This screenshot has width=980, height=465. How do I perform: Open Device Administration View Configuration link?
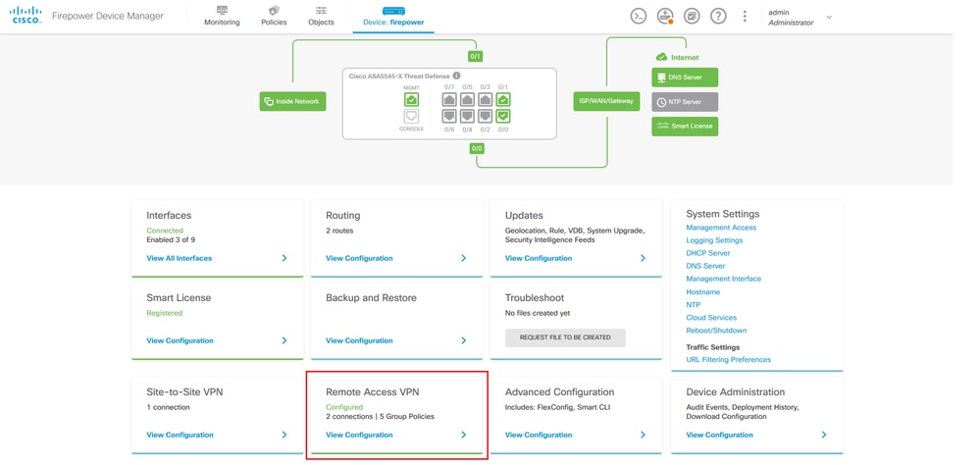(719, 435)
